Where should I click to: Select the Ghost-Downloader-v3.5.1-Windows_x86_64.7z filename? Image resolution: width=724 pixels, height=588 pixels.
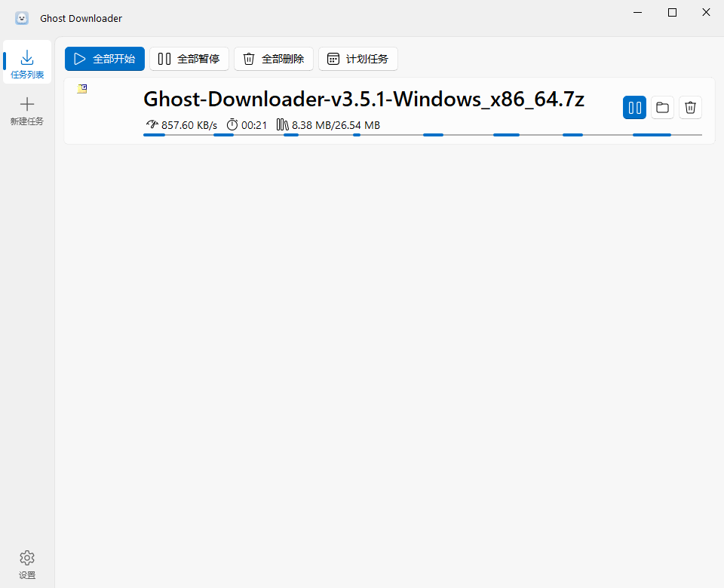point(364,99)
